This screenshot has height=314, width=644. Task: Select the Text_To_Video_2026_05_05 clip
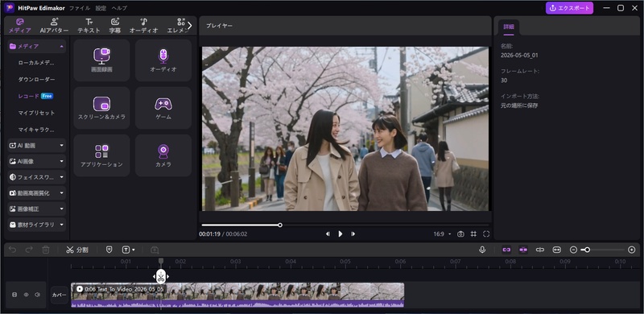237,295
